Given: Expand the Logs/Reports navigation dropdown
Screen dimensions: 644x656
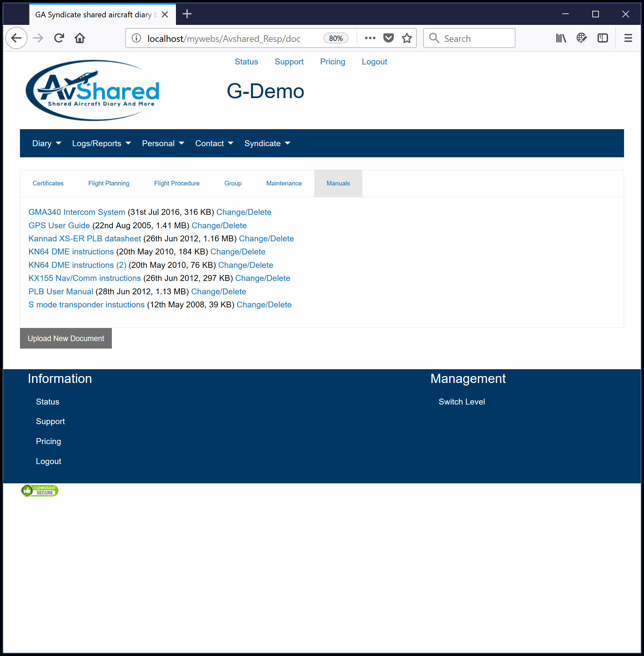Looking at the screenshot, I should pyautogui.click(x=101, y=143).
